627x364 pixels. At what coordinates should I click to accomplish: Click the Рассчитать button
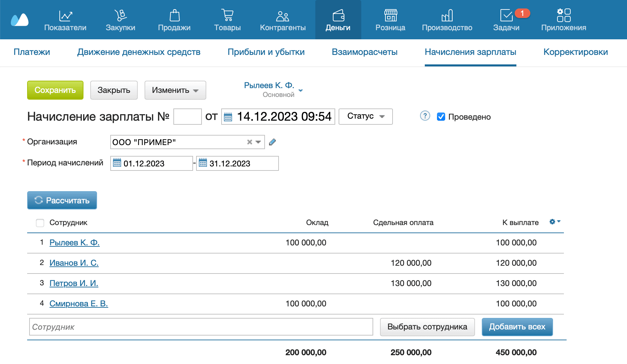click(x=62, y=200)
